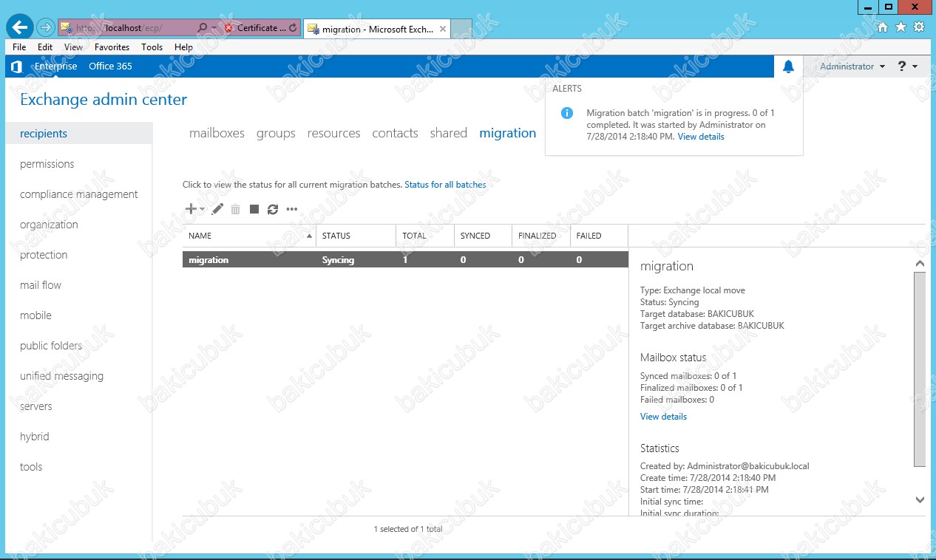The image size is (936, 560).
Task: Open the alerts bell notification icon
Action: pos(788,66)
